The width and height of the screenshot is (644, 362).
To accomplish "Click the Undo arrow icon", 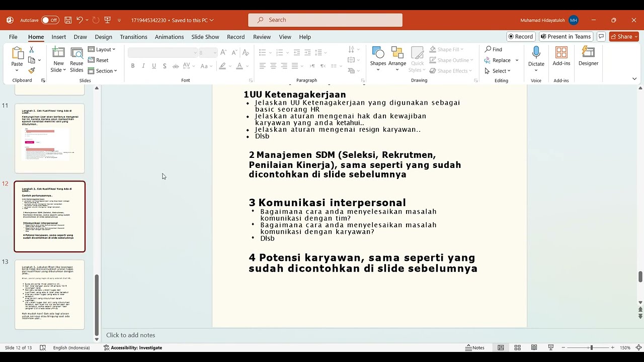I will (79, 20).
